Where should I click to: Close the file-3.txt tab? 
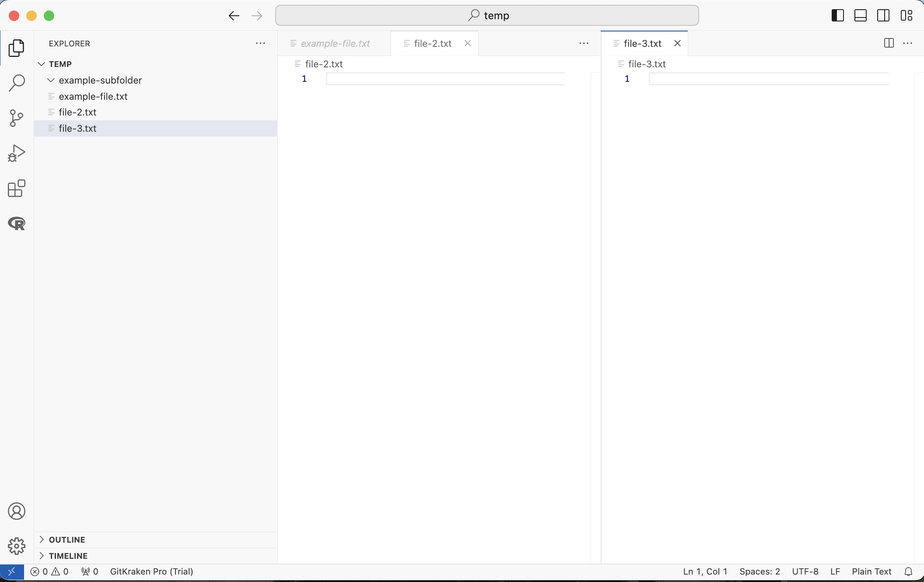click(677, 43)
